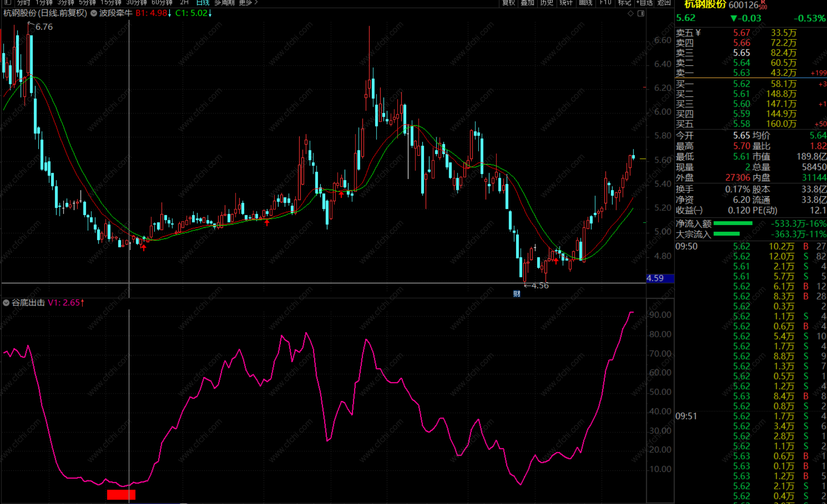The width and height of the screenshot is (827, 504).
Task: Open the 波段牵牛 indicator dropdown circle
Action: coord(94,13)
